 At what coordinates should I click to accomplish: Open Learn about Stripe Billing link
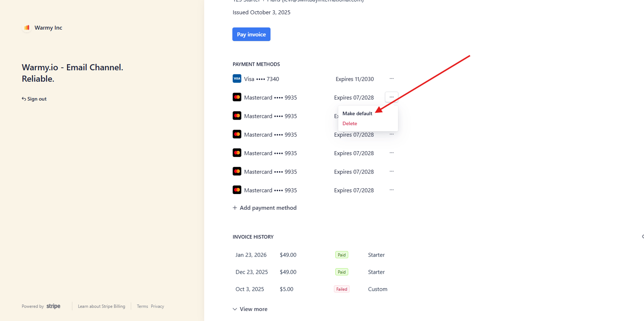(102, 306)
